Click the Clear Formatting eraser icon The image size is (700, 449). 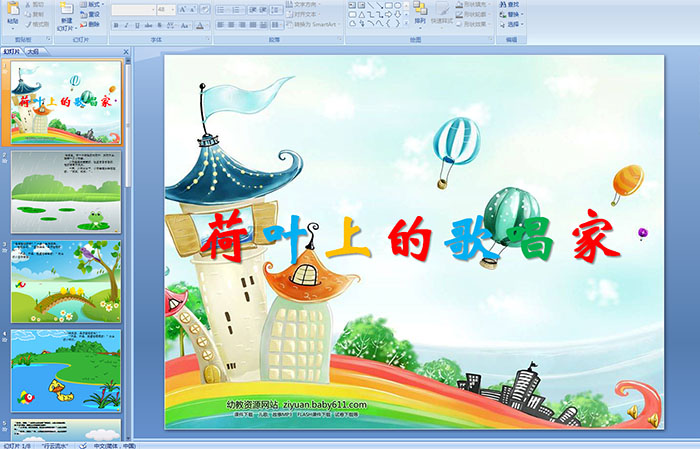click(205, 9)
